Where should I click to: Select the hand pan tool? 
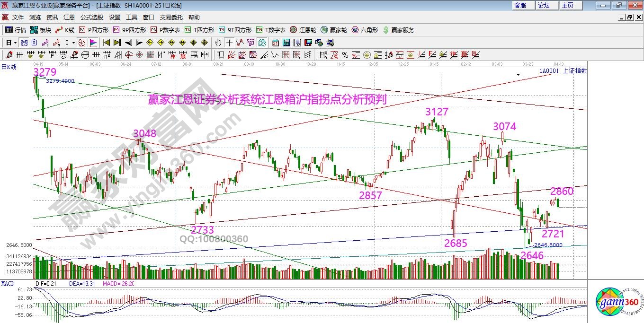218,43
